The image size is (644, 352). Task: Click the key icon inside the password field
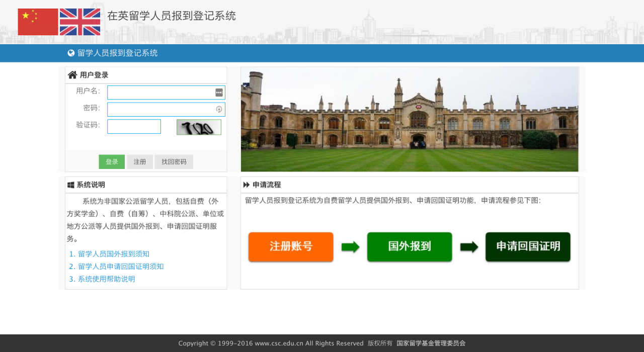click(219, 109)
